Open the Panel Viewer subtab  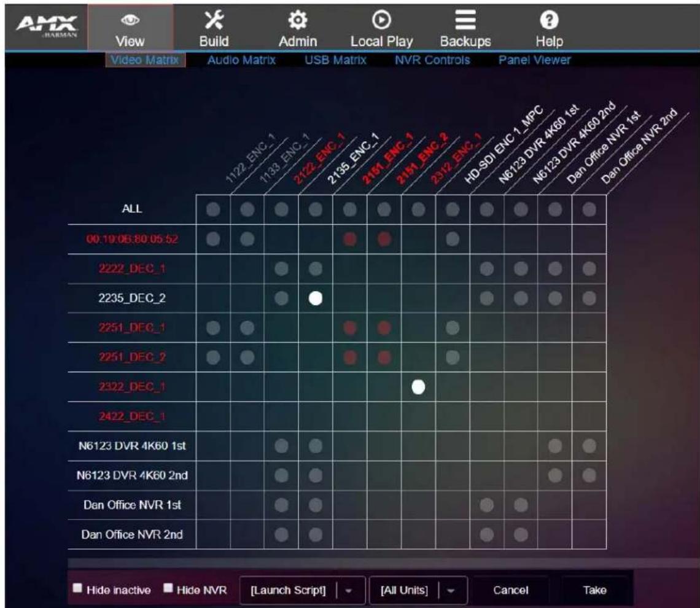point(534,60)
